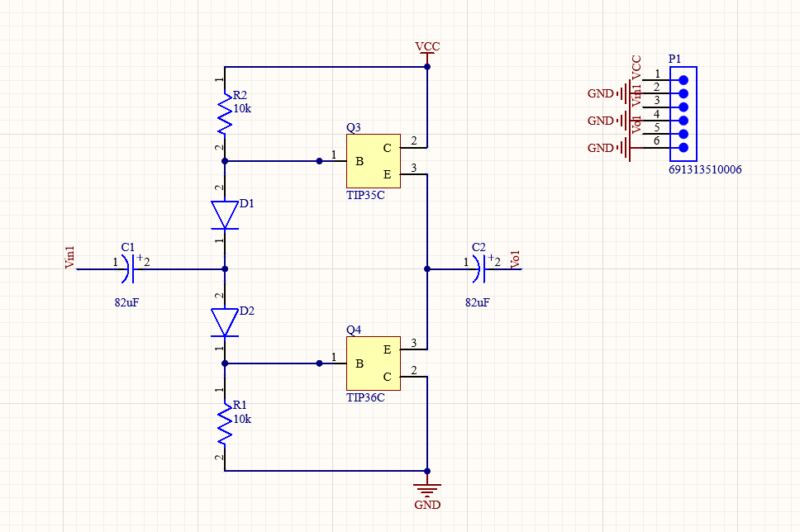
Task: Select the P1 designator text
Action: (x=674, y=59)
